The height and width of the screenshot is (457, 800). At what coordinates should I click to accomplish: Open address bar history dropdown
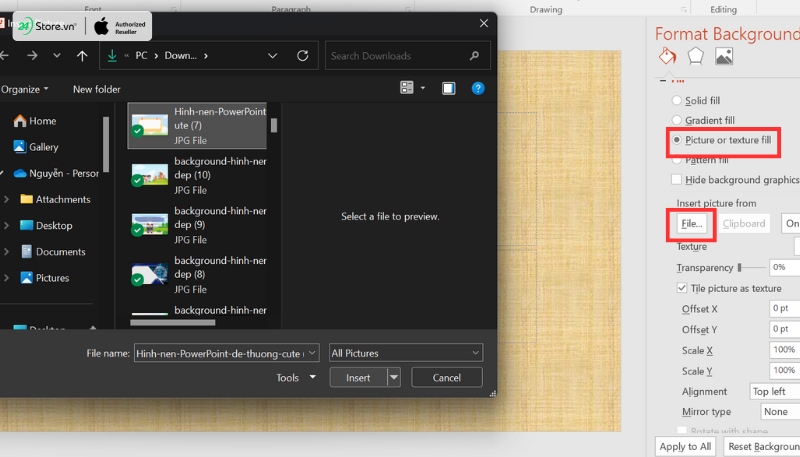pos(272,56)
